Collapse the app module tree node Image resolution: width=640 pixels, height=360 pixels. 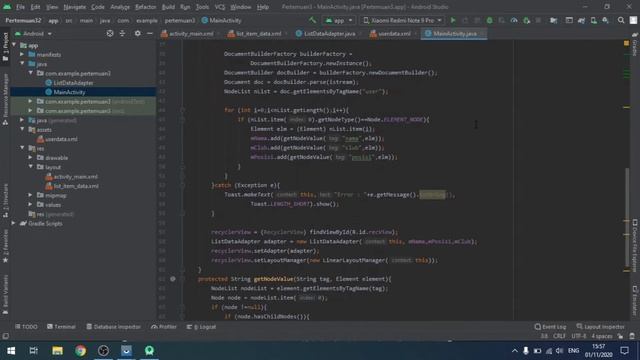(x=15, y=45)
